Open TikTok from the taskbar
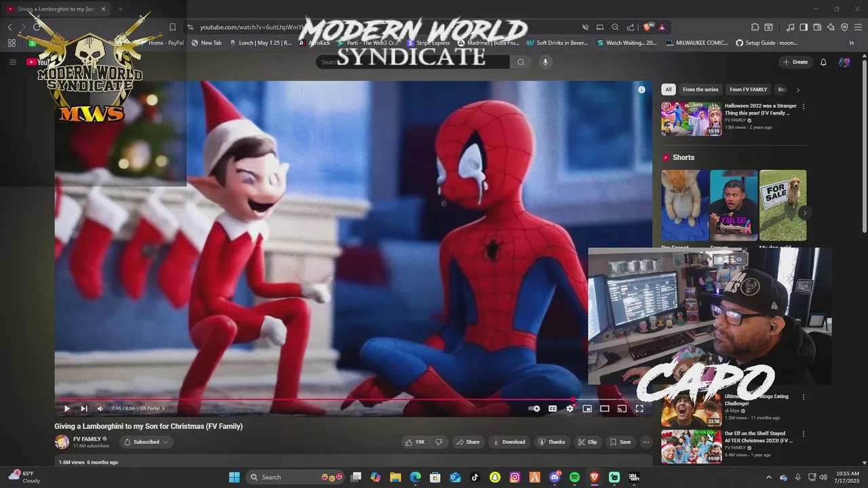This screenshot has height=488, width=868. [x=475, y=477]
